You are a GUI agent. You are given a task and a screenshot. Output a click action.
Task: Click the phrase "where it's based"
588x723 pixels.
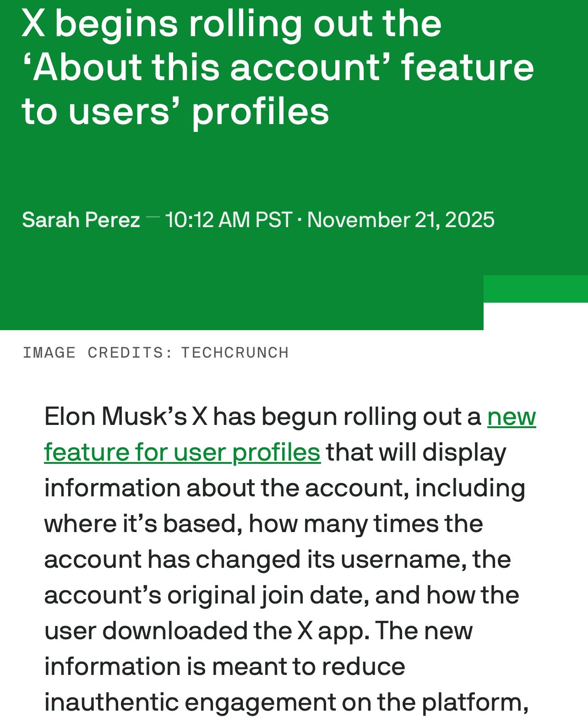(x=143, y=524)
